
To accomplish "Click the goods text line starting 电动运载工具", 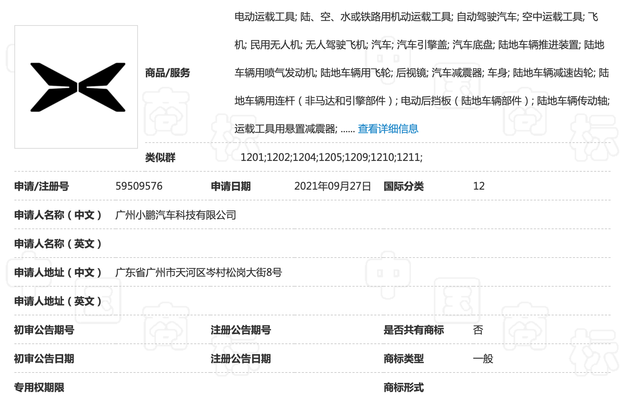I will pos(416,17).
